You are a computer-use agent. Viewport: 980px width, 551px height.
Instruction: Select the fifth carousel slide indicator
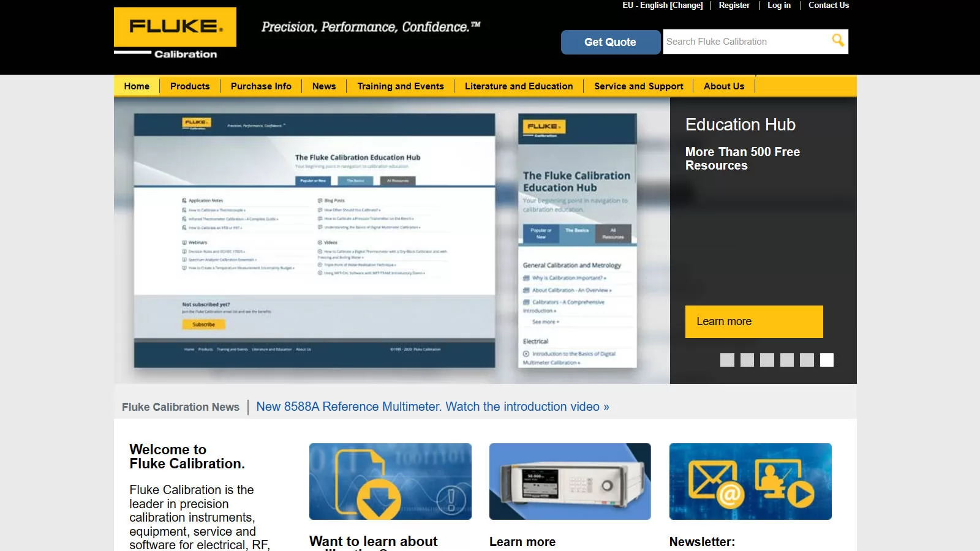click(x=807, y=360)
